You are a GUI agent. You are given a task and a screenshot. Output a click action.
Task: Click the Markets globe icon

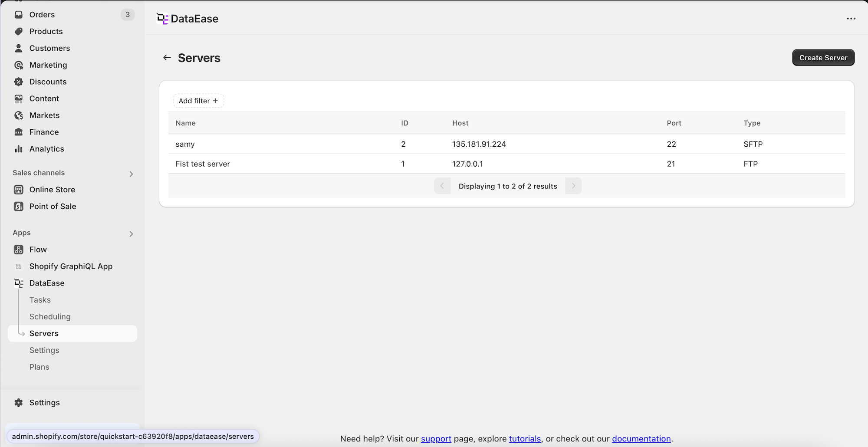[x=19, y=115]
